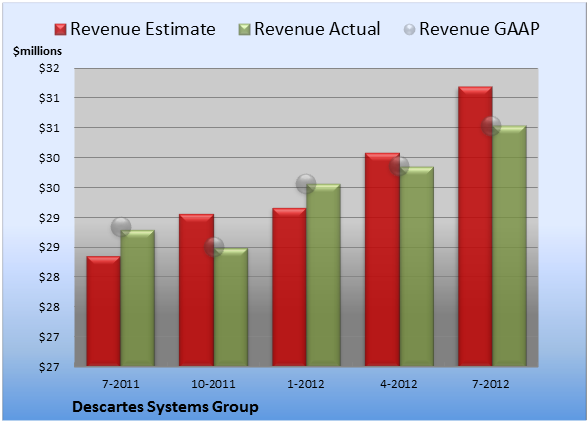
Task: Select the Revenue Actual legend label
Action: (x=317, y=29)
